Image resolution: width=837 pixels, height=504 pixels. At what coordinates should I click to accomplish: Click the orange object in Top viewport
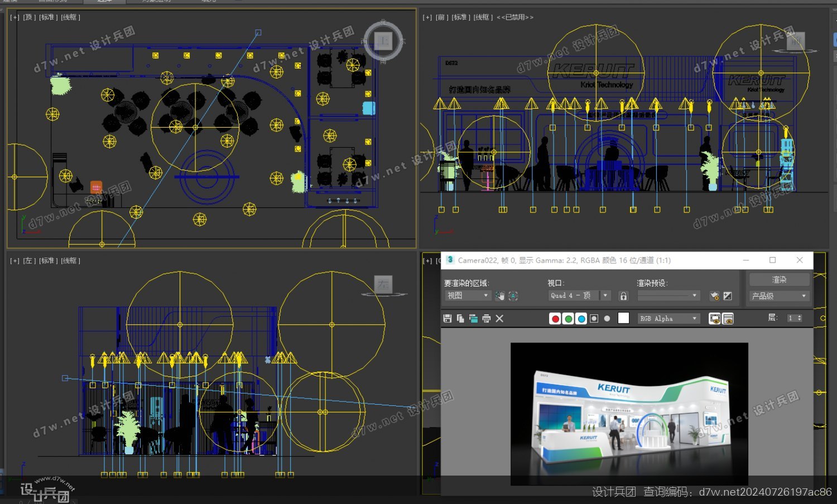[x=96, y=187]
